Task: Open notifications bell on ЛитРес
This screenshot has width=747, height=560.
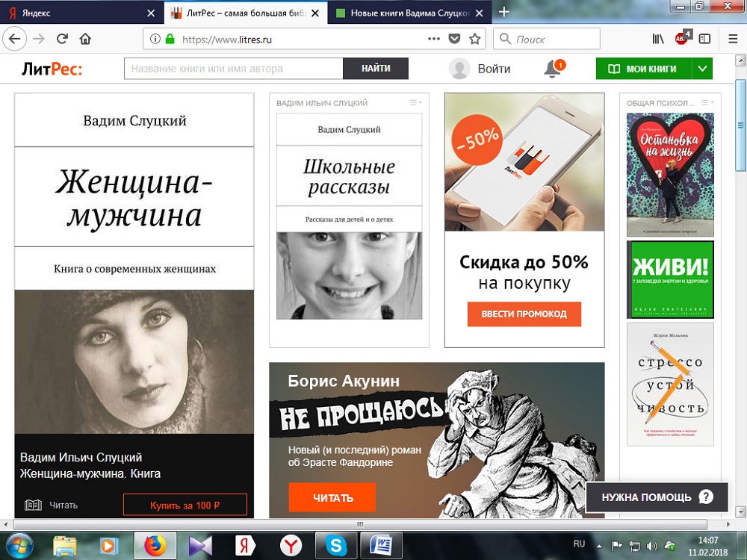Action: (553, 69)
